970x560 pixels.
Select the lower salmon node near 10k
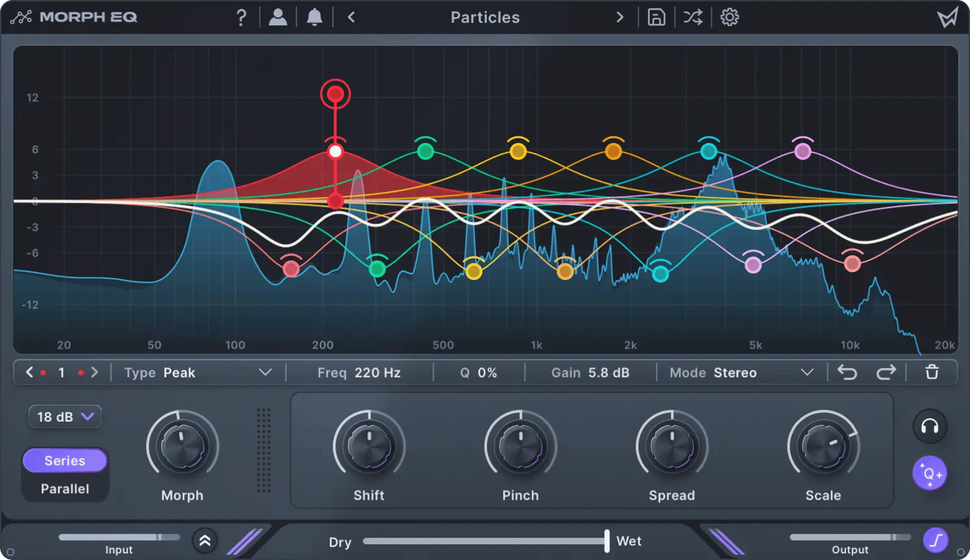pos(852,263)
